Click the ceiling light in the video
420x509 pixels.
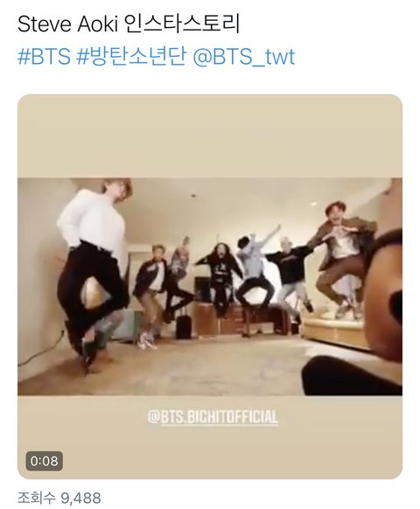tap(313, 204)
